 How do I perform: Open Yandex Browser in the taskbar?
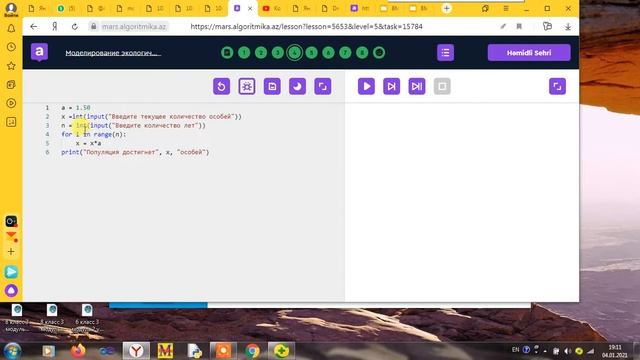pos(136,351)
